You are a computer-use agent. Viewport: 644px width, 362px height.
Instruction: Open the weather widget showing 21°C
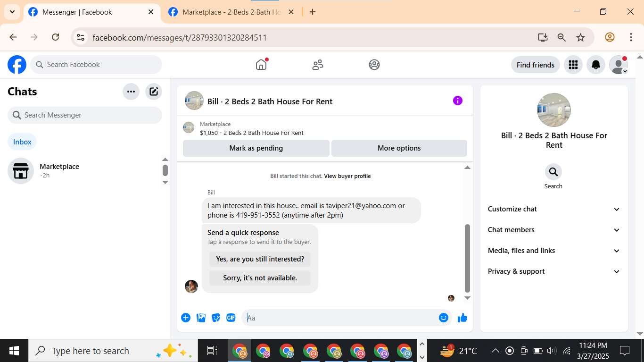[x=458, y=351]
